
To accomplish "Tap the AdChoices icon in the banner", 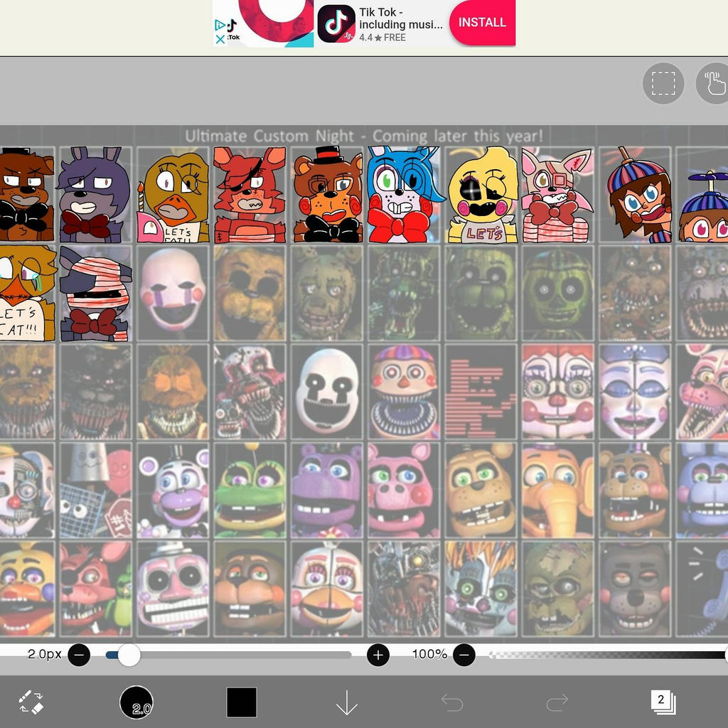I will (219, 25).
